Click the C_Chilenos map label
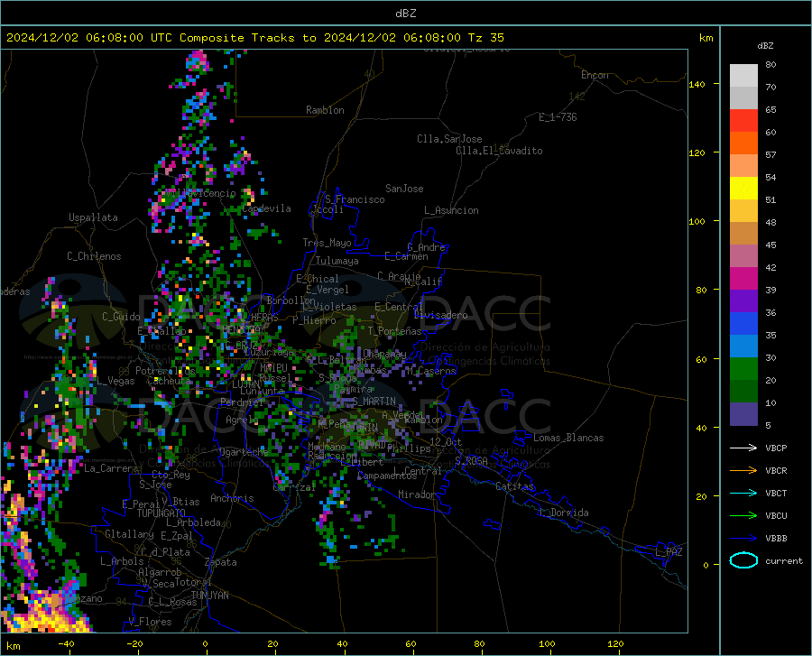812x656 pixels. (x=94, y=256)
